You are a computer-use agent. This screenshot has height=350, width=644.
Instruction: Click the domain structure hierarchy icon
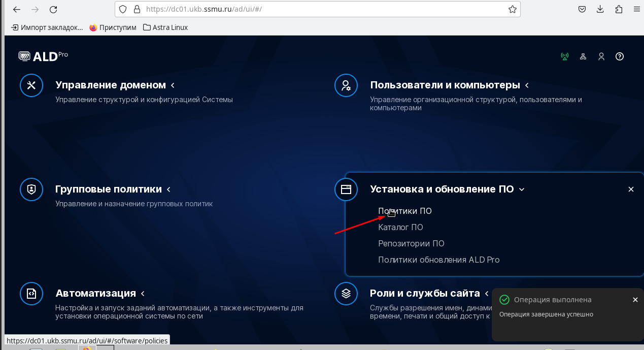[583, 56]
